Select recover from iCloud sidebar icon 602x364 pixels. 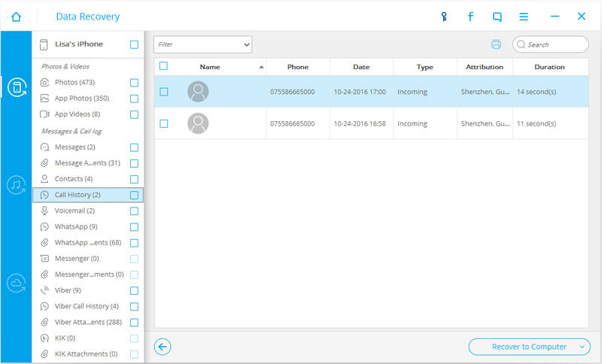point(16,283)
